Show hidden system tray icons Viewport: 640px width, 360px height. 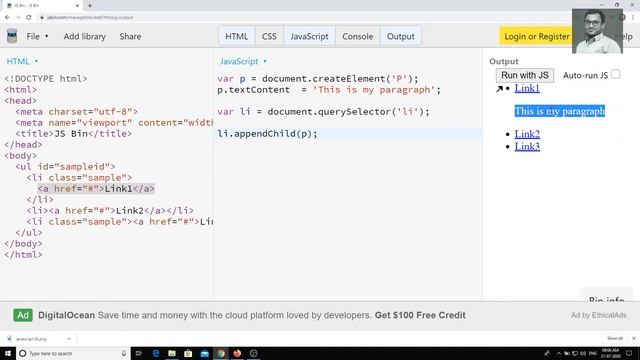click(x=559, y=353)
